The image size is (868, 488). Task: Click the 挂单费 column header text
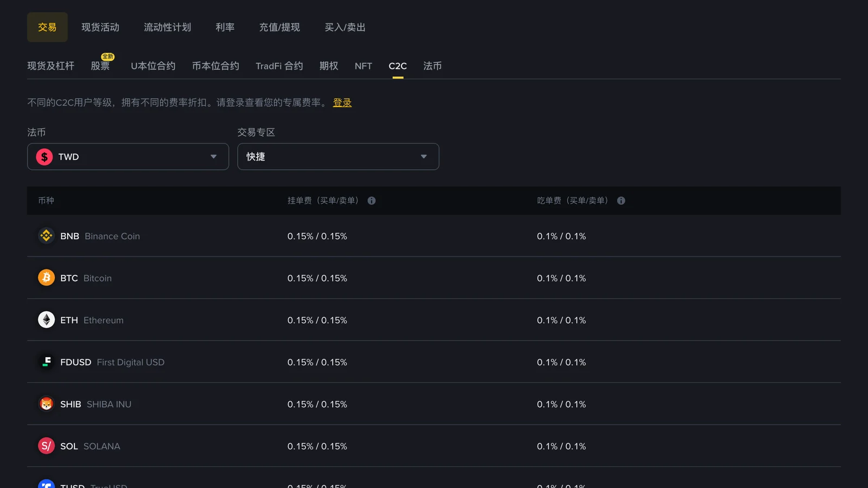(x=323, y=201)
